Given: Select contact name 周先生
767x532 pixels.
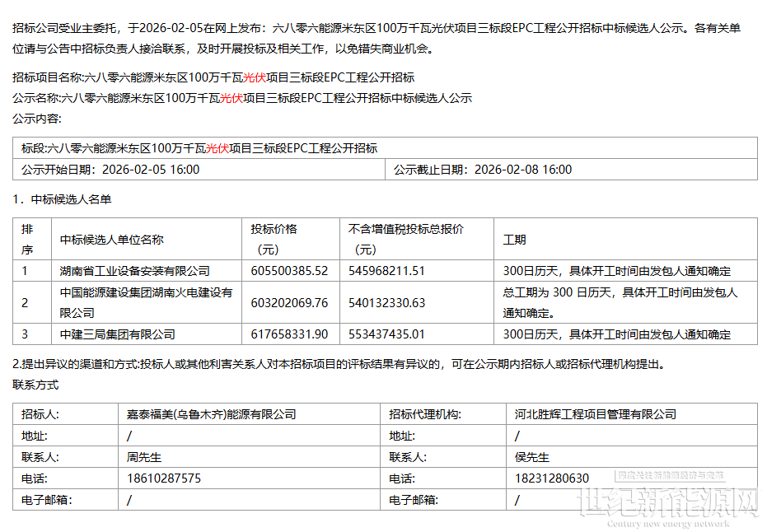Looking at the screenshot, I should pos(144,457).
